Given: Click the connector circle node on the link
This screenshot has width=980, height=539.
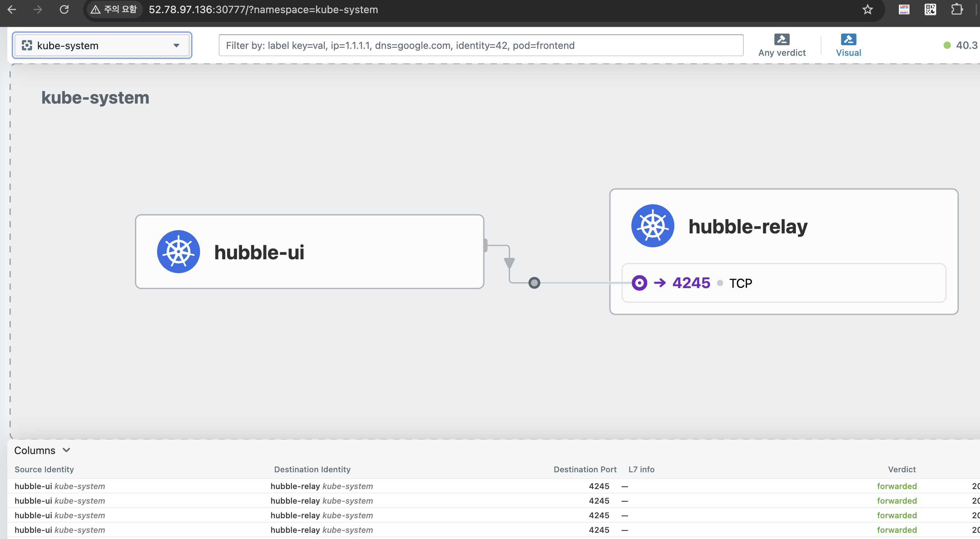Looking at the screenshot, I should (x=534, y=283).
